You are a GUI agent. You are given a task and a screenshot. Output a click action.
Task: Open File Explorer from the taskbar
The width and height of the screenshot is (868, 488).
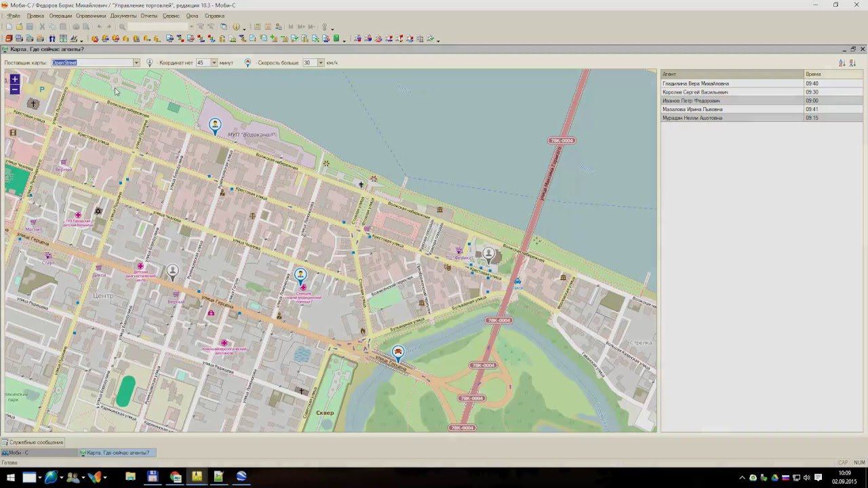[130, 477]
